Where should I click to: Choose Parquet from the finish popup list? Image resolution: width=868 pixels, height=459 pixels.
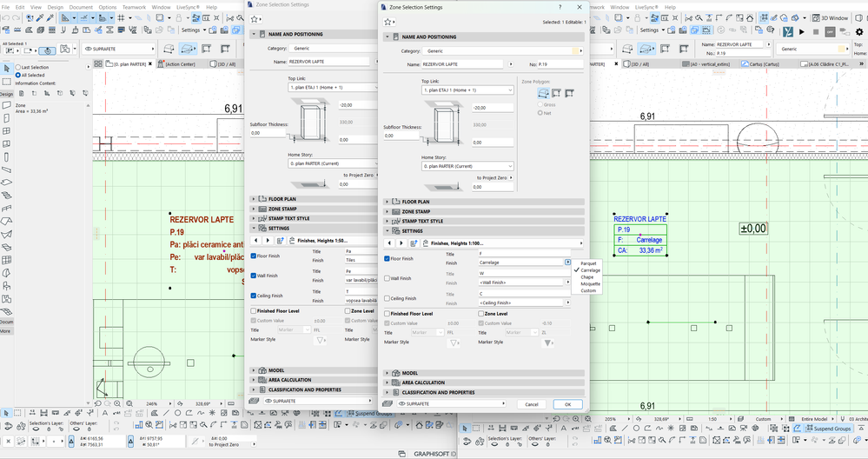coord(588,263)
